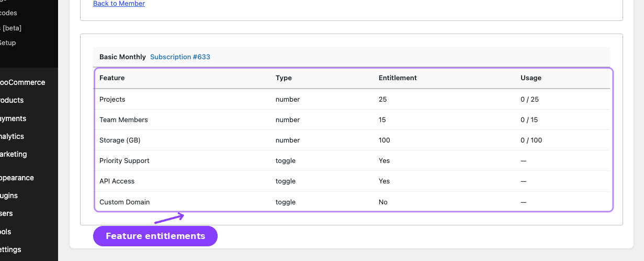644x261 pixels.
Task: Open the Appearance sidebar menu
Action: 17,178
